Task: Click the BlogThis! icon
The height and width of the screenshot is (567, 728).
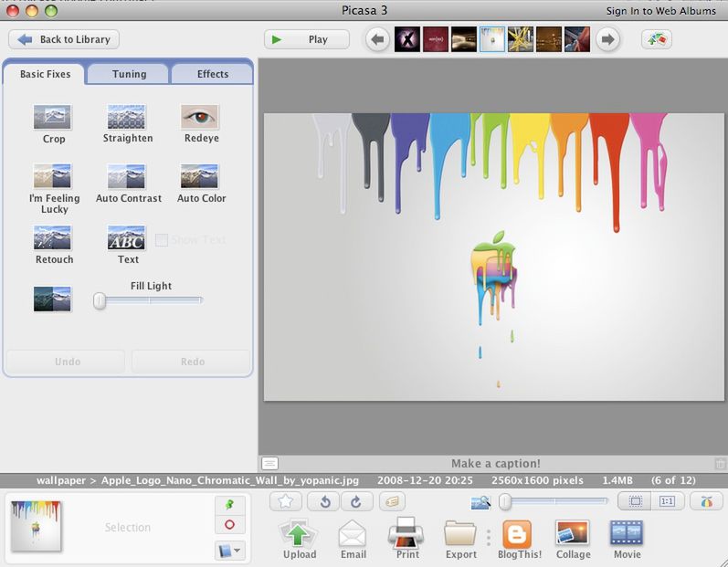Action: tap(518, 534)
